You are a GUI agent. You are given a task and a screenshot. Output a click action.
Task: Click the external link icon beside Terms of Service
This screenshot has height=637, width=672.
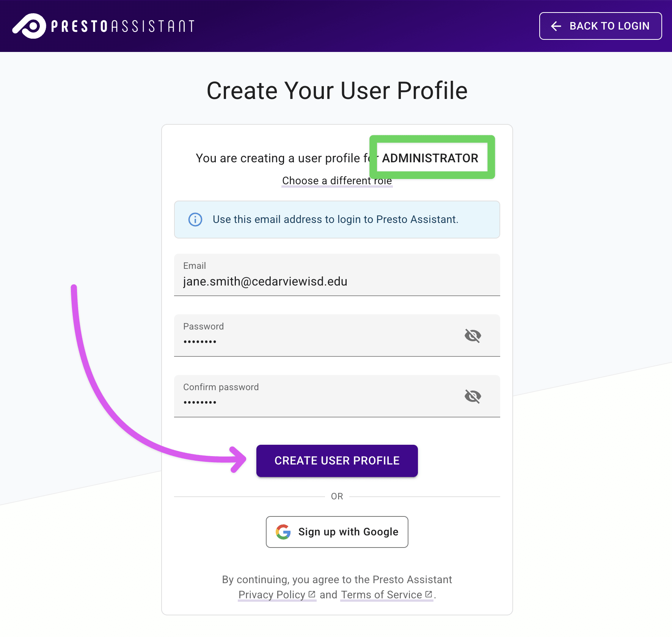coord(429,594)
